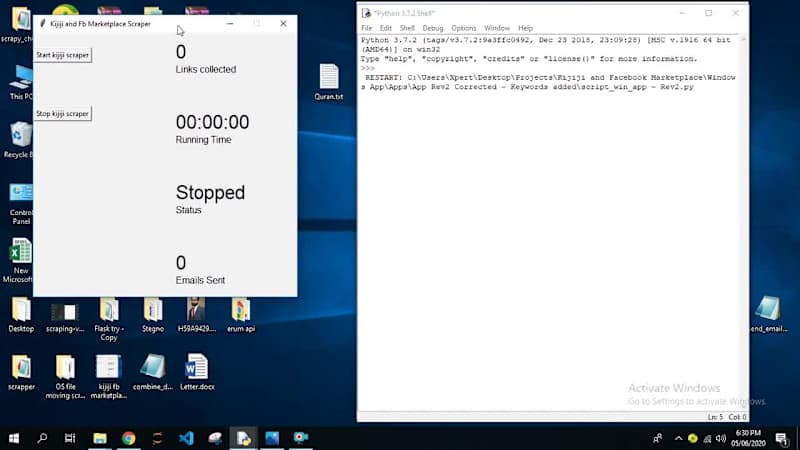Viewport: 800px width, 450px height.
Task: Select the scrapper folder icon
Action: [21, 373]
